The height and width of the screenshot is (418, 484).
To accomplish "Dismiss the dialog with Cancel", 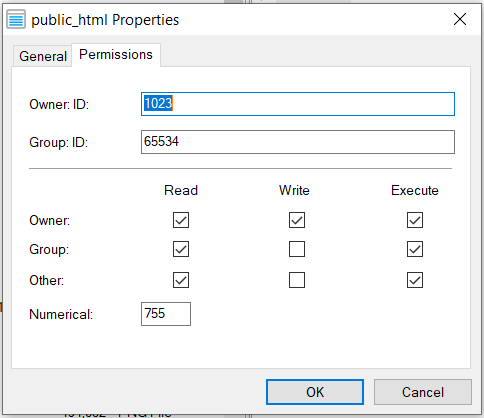I will click(x=423, y=392).
